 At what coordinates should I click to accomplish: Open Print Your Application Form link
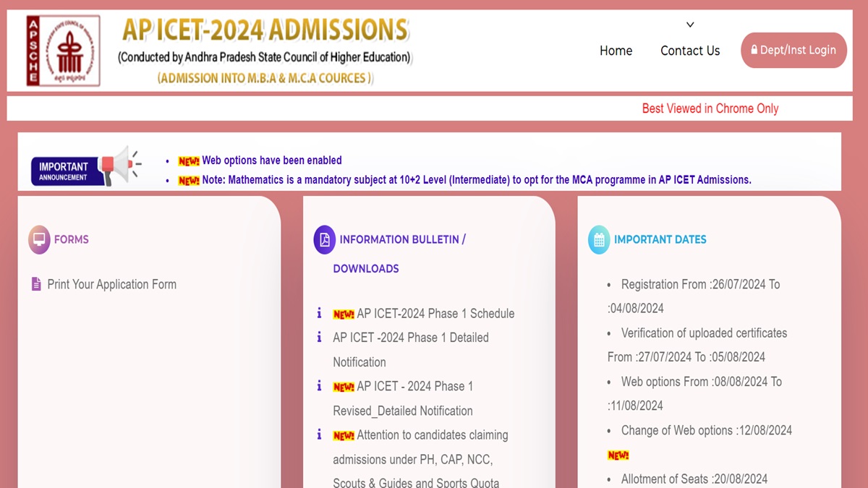[111, 284]
